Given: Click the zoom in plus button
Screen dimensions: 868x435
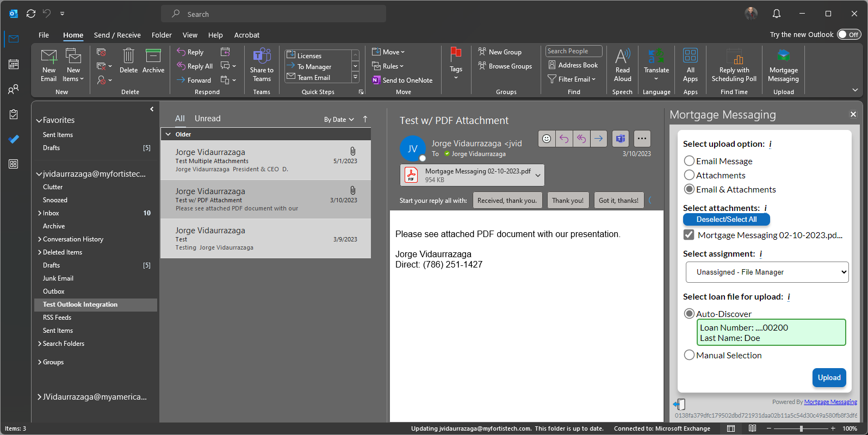Looking at the screenshot, I should 833,428.
